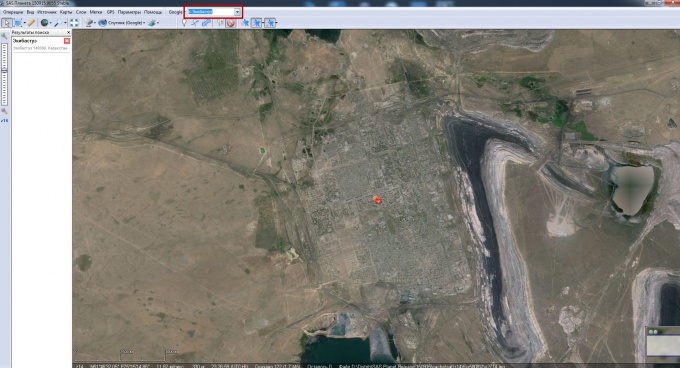Screen dimensions: 680x368
Task: Toggle the last star marks toolbar button
Action: 270,23
